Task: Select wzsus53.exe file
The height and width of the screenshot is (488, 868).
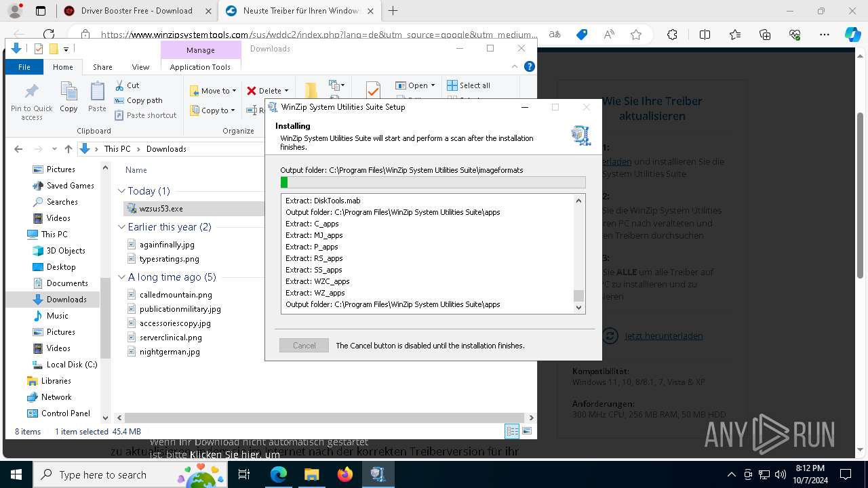Action: click(161, 209)
